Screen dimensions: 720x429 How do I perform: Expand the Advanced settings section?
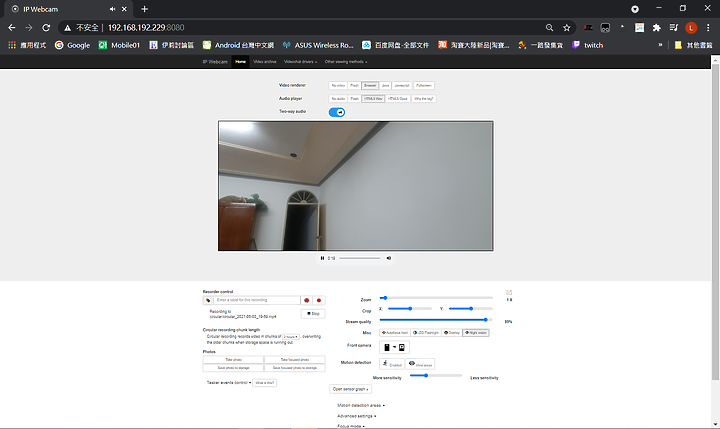point(357,416)
